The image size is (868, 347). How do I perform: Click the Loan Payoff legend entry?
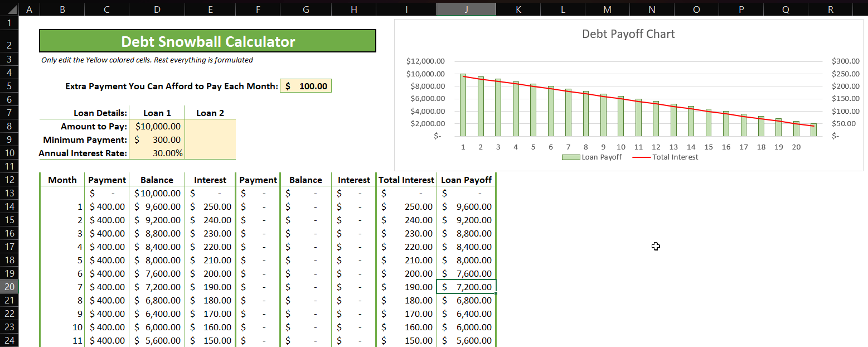point(603,157)
